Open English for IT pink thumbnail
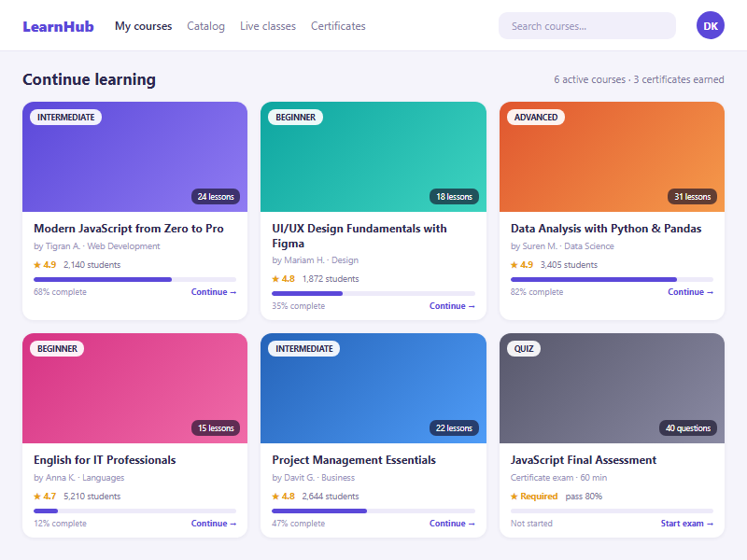 tap(134, 388)
